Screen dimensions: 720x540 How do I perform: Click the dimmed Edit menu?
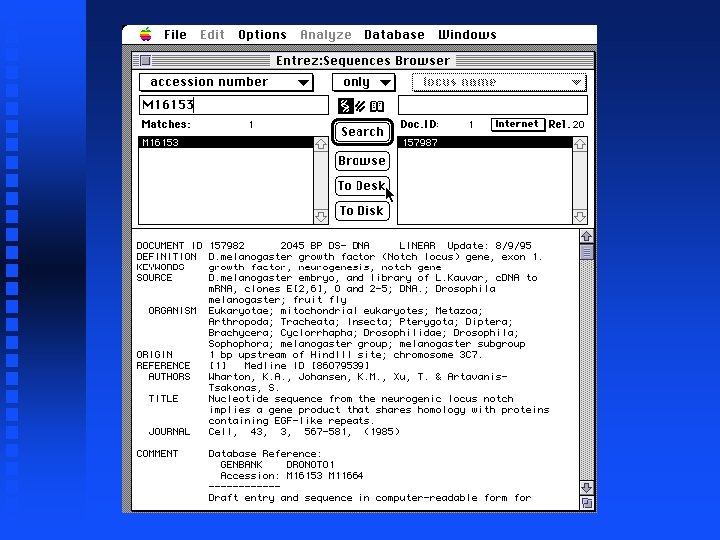tap(212, 35)
